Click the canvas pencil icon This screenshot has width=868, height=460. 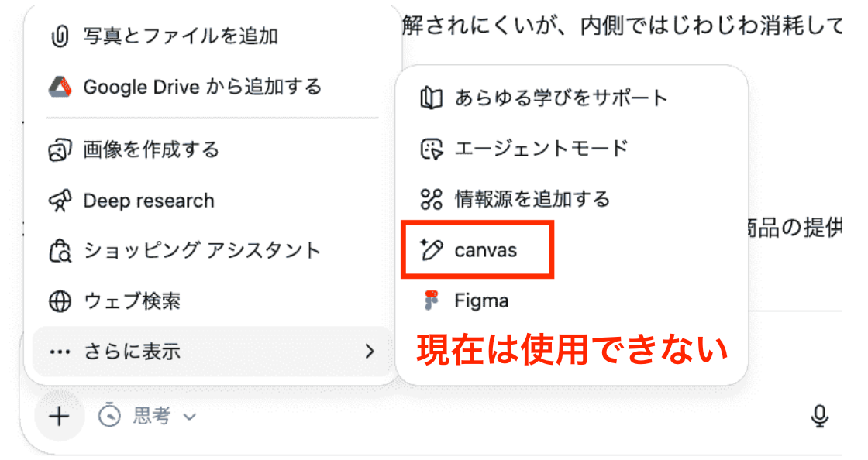[431, 250]
